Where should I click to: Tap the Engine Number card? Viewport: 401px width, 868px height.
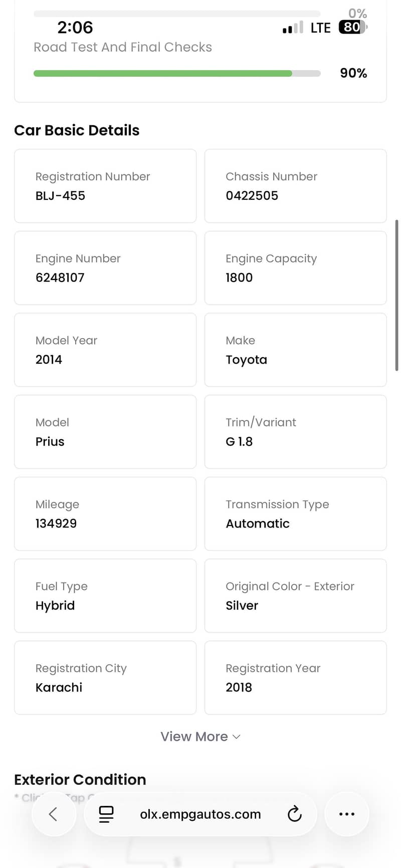105,268
